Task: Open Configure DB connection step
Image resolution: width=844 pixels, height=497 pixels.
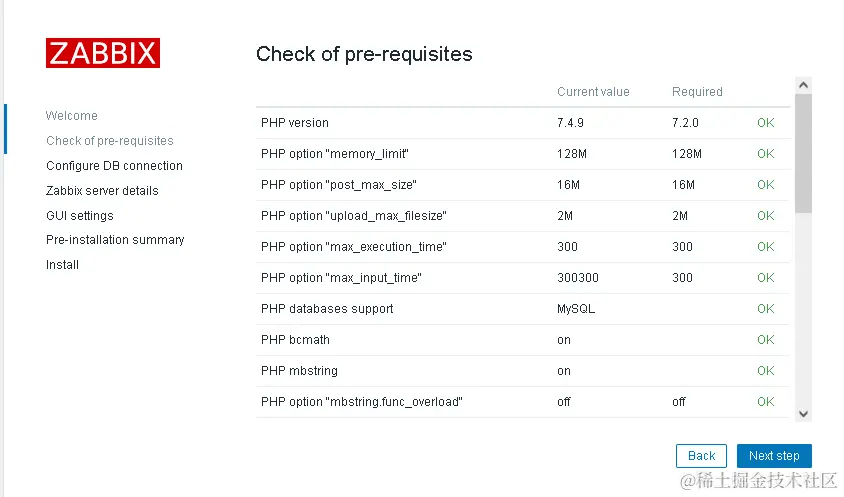Action: click(114, 166)
